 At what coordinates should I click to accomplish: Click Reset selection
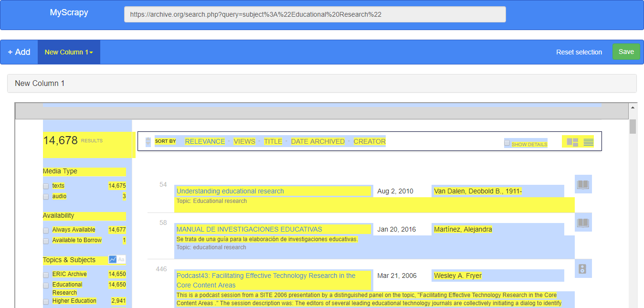579,52
